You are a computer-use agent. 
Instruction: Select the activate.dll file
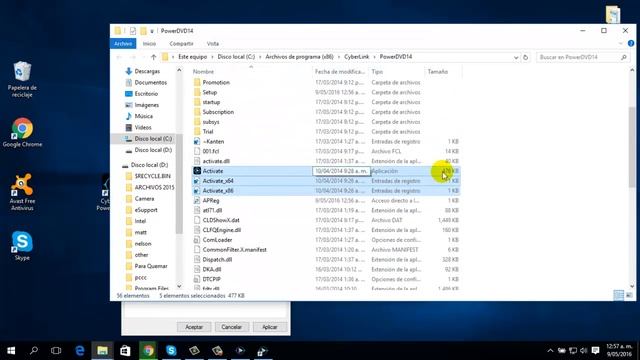[x=216, y=161]
